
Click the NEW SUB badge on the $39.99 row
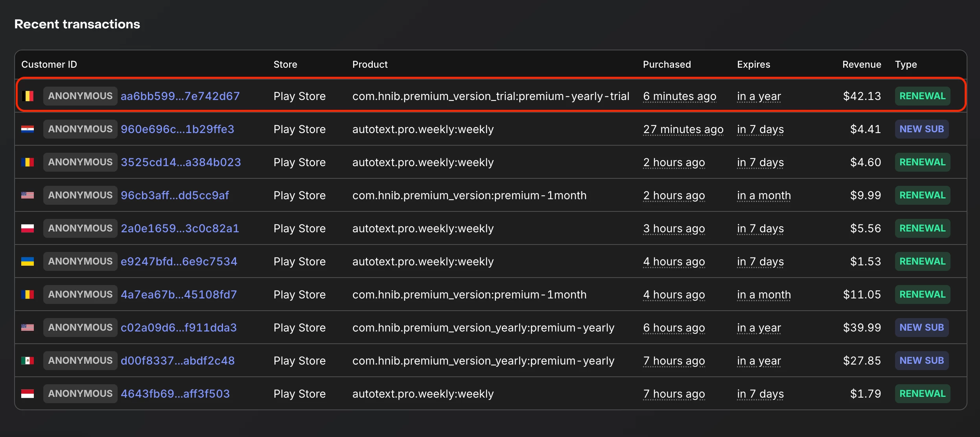point(921,328)
